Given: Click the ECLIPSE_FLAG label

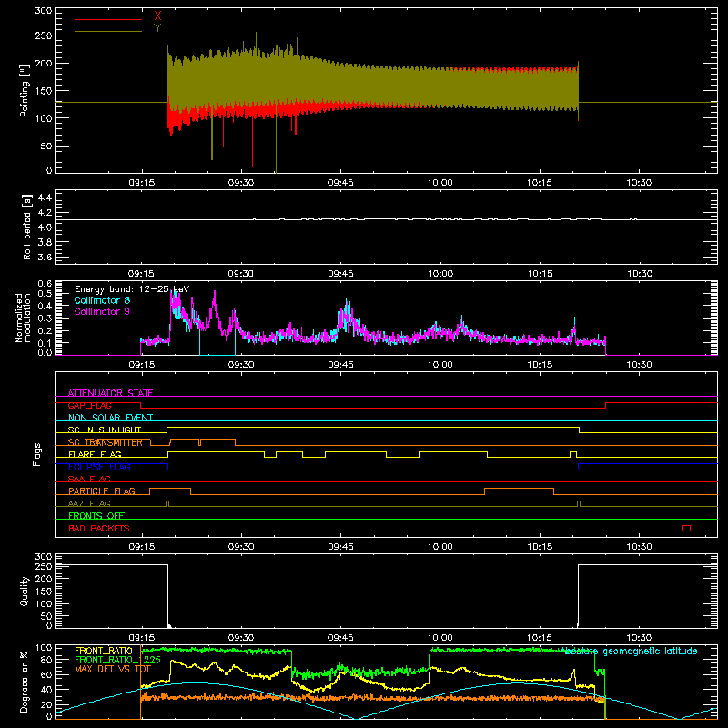Looking at the screenshot, I should coord(99,467).
